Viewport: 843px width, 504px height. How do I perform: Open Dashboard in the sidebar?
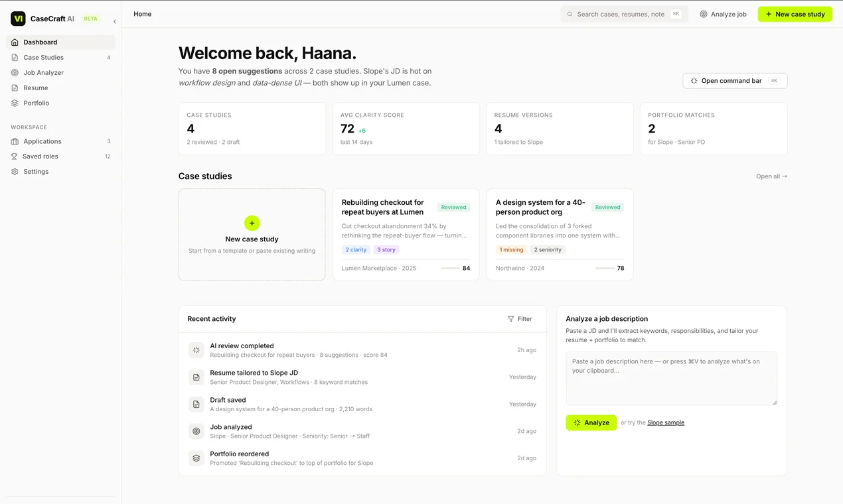point(60,42)
